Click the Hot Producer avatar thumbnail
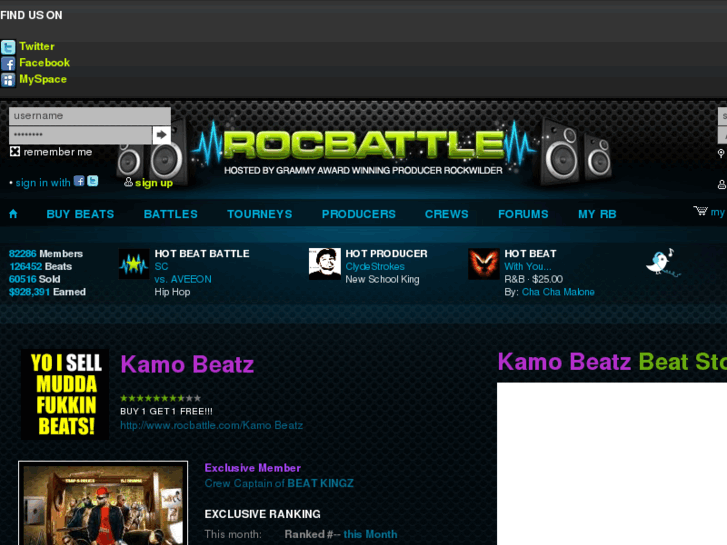Screen dimensions: 727x545 tap(325, 264)
